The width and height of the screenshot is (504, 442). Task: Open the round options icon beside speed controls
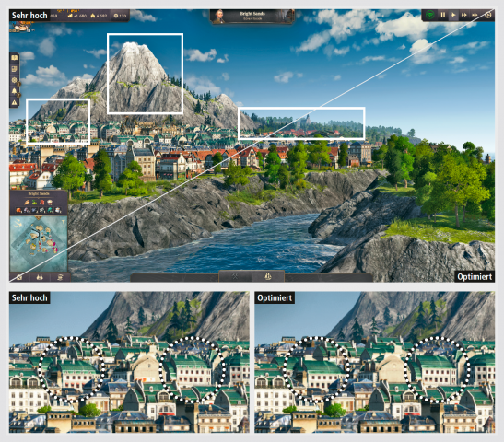click(488, 15)
